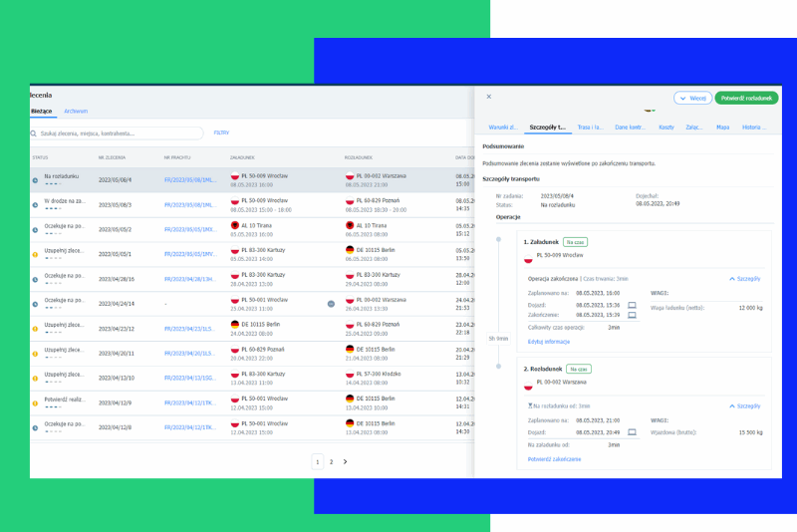Click yellow warning icon for order 2023/05/05/1

[36, 253]
